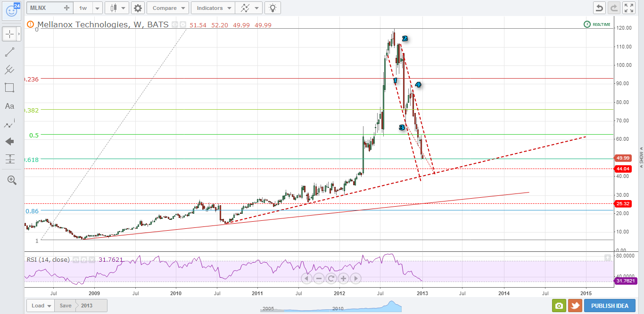Open the Compare dropdown
Image resolution: width=644 pixels, height=314 pixels.
pyautogui.click(x=168, y=8)
